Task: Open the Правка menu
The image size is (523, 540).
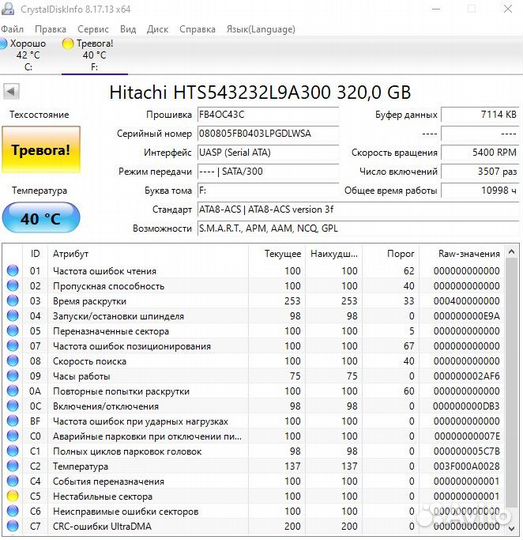Action: (x=51, y=29)
